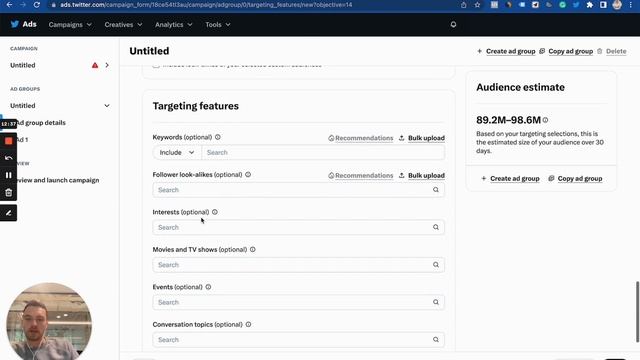Click the Keywords info icon
Screen dimensions: 640x360
click(218, 137)
